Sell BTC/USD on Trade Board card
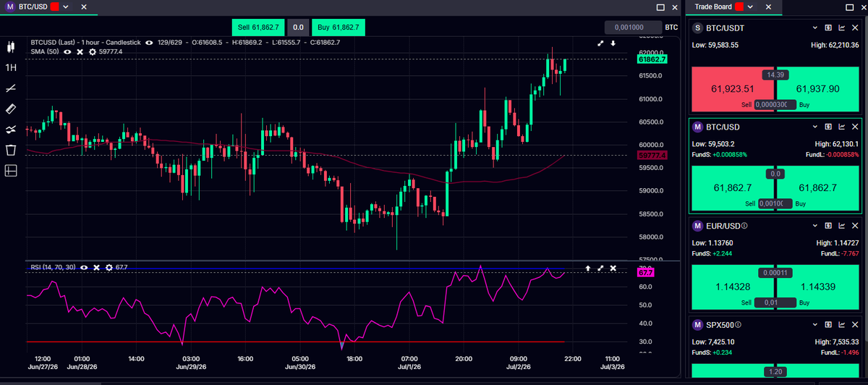 (x=732, y=188)
